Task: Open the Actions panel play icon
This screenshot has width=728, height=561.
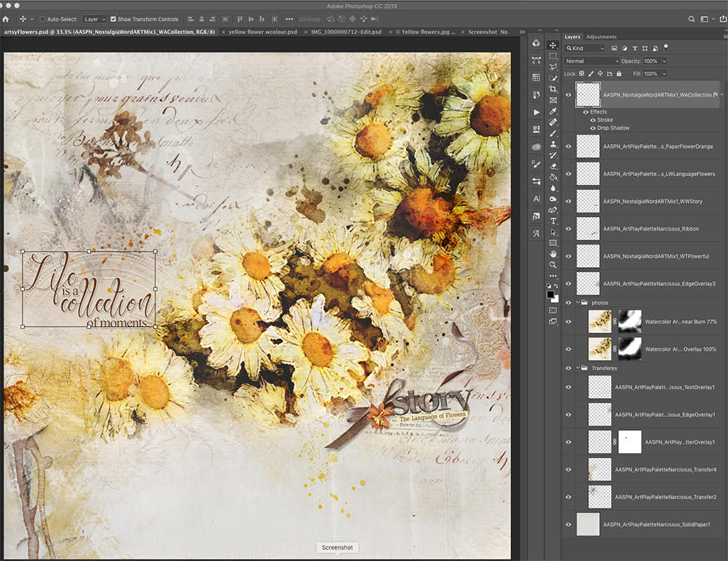Action: tap(537, 112)
